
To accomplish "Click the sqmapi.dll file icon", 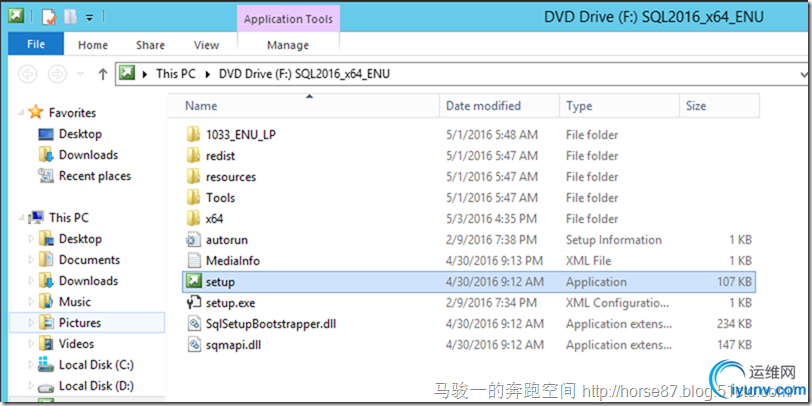I will pos(193,345).
